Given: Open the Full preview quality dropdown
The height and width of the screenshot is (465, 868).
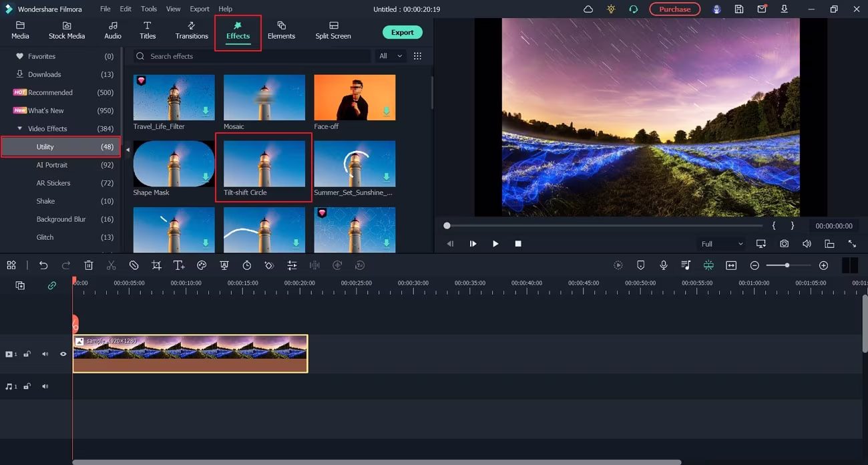Looking at the screenshot, I should pyautogui.click(x=721, y=244).
